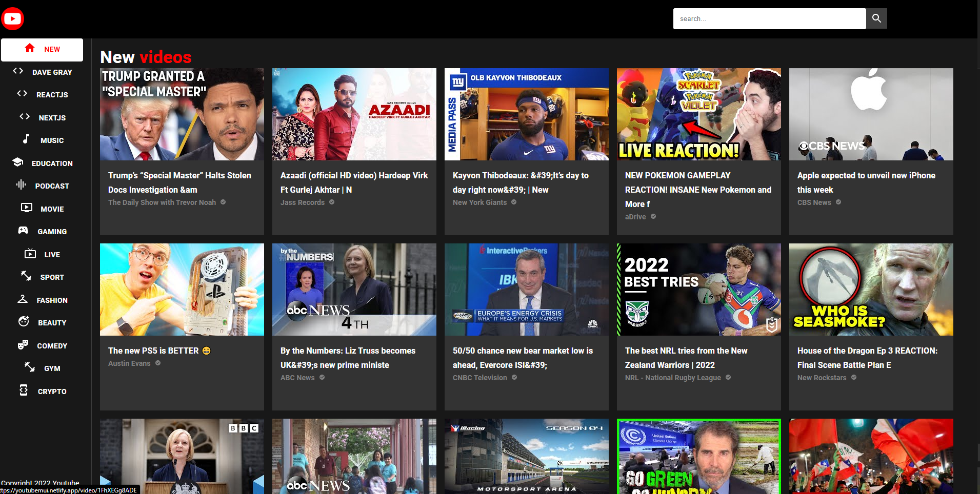Click verified checkmark next to CBS News
This screenshot has width=980, height=494.
coord(838,202)
